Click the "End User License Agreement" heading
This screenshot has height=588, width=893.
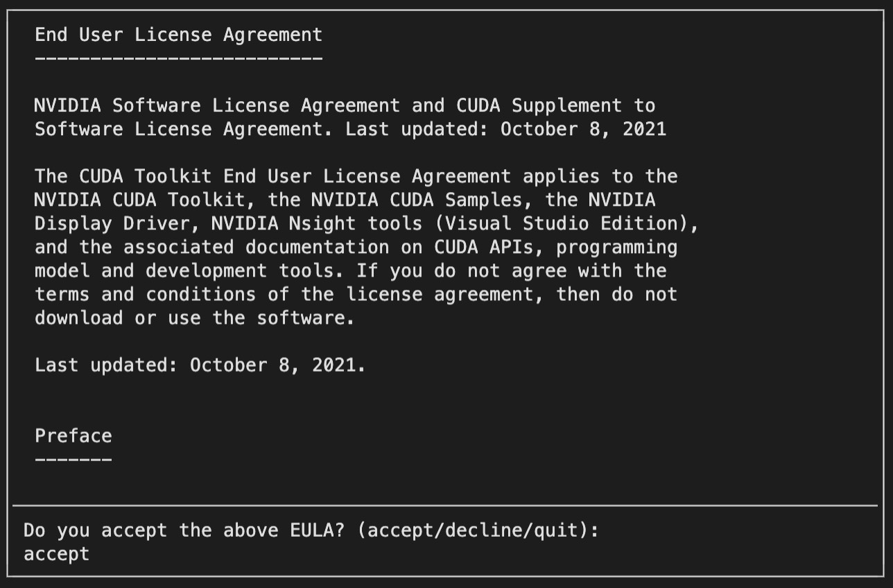(x=179, y=34)
